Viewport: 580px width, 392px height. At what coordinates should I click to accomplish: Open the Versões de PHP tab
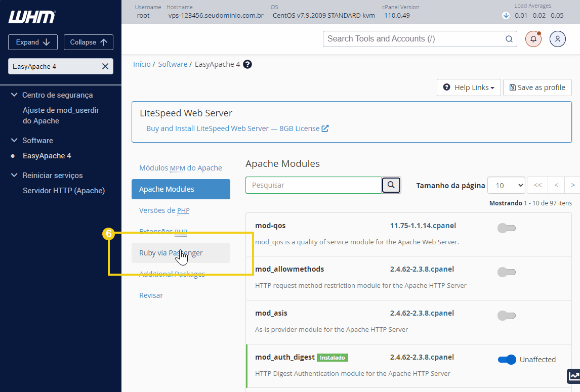(164, 210)
